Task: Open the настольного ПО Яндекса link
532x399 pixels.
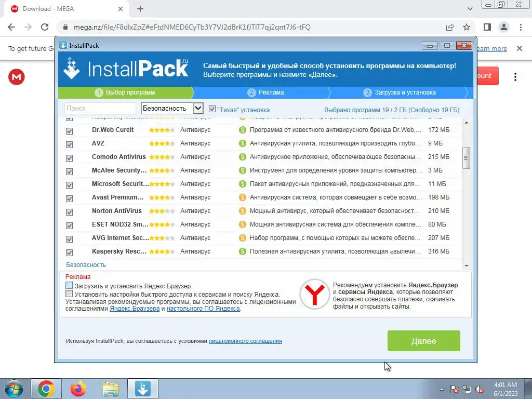Action: click(203, 309)
